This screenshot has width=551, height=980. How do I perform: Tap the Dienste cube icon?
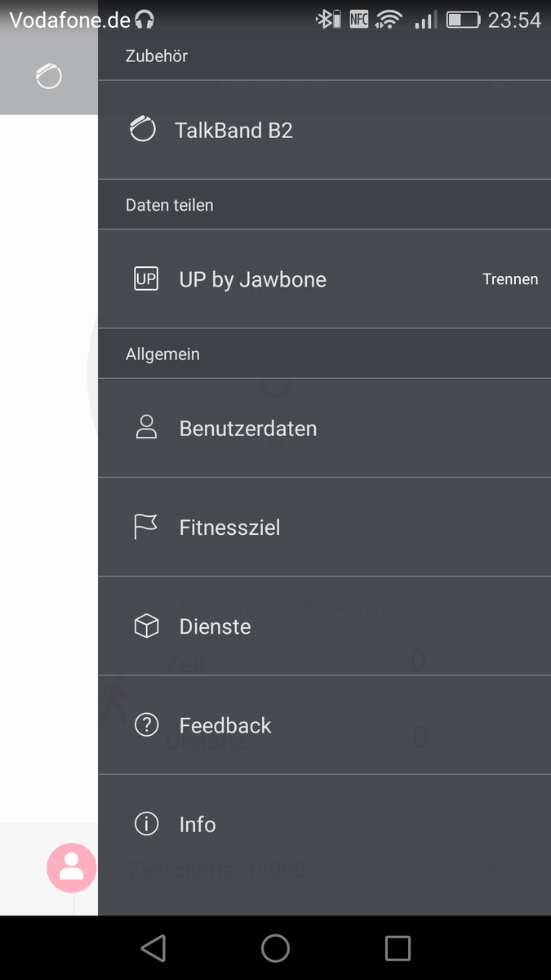coord(146,626)
